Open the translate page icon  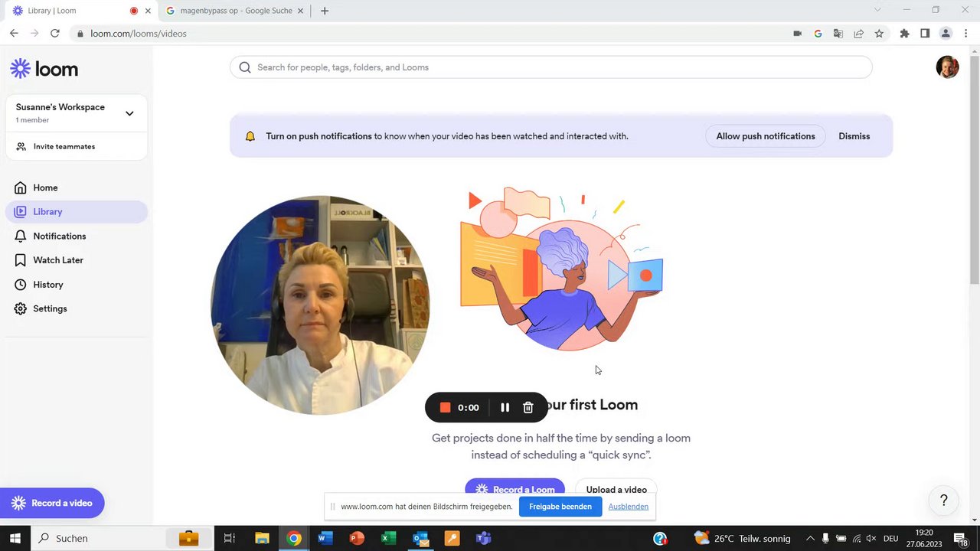pyautogui.click(x=838, y=34)
